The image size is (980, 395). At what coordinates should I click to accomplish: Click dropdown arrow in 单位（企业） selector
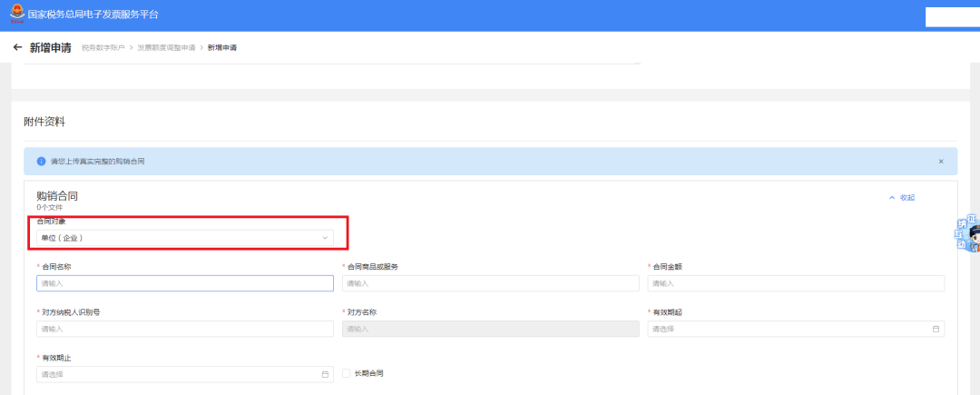pyautogui.click(x=325, y=238)
